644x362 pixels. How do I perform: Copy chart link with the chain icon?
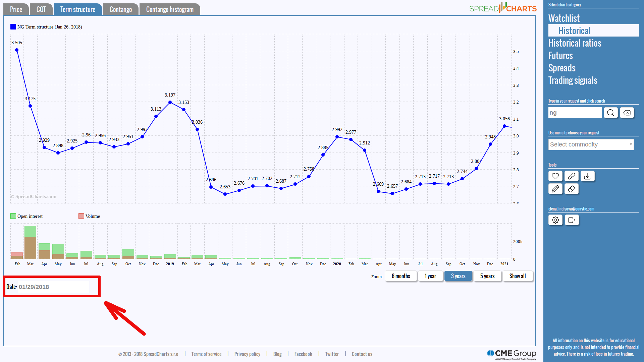tap(572, 176)
